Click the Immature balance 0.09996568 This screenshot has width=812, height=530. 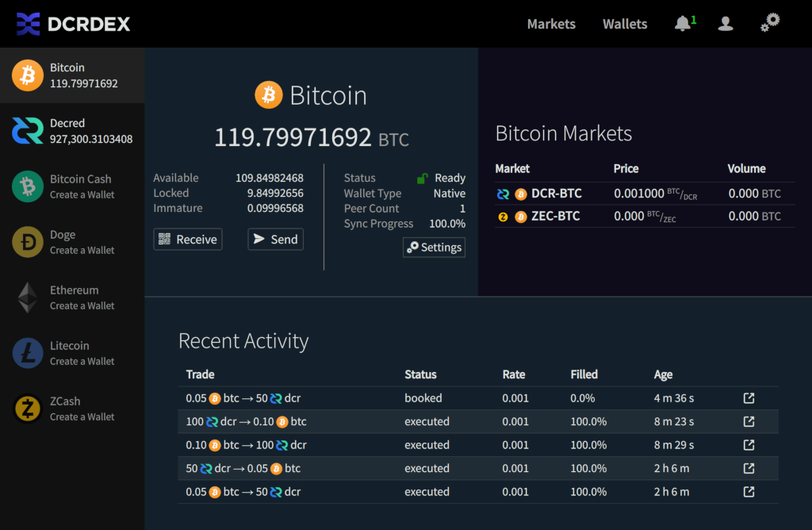coord(275,208)
